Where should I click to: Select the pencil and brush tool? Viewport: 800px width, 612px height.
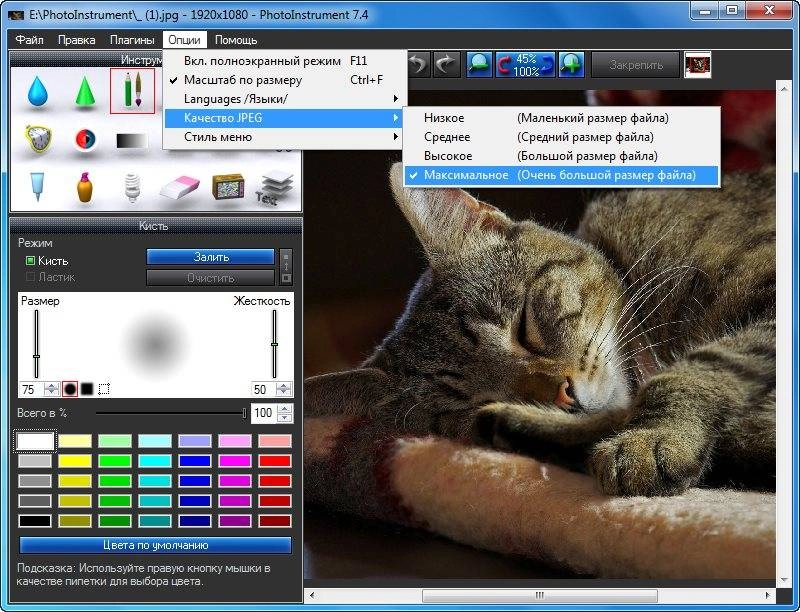point(133,91)
